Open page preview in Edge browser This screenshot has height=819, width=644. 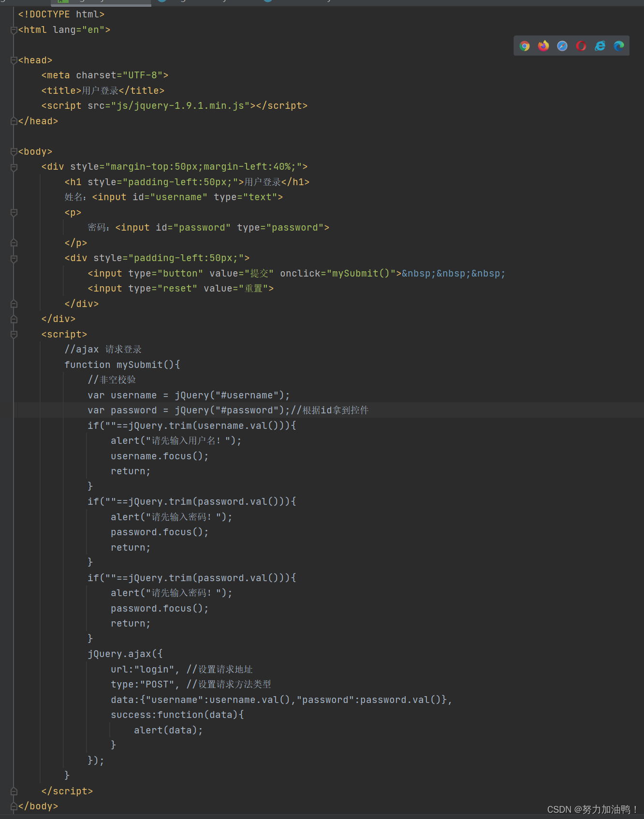[619, 46]
